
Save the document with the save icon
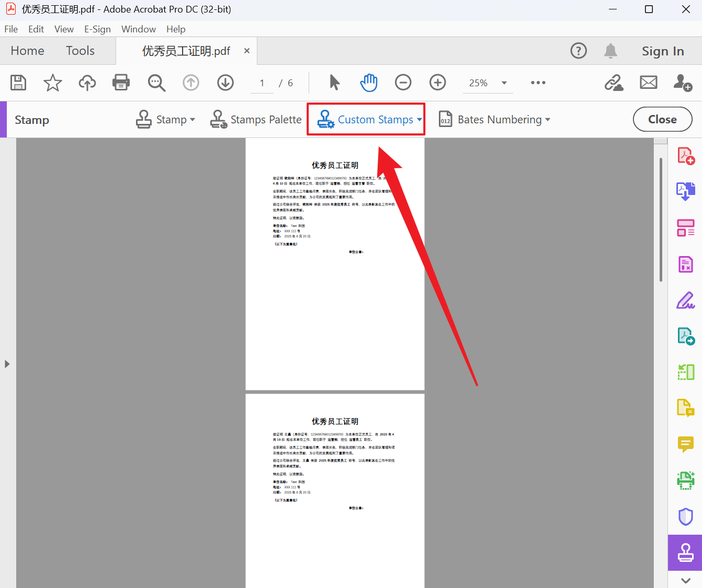18,82
